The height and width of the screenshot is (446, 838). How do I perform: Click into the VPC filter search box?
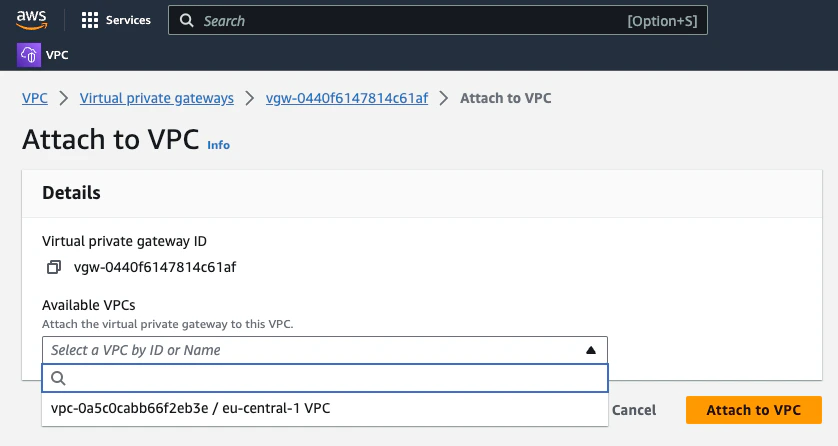click(x=325, y=378)
